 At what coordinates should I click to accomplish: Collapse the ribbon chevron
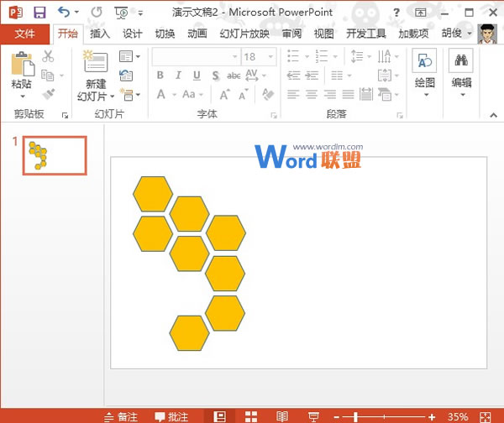pyautogui.click(x=494, y=115)
